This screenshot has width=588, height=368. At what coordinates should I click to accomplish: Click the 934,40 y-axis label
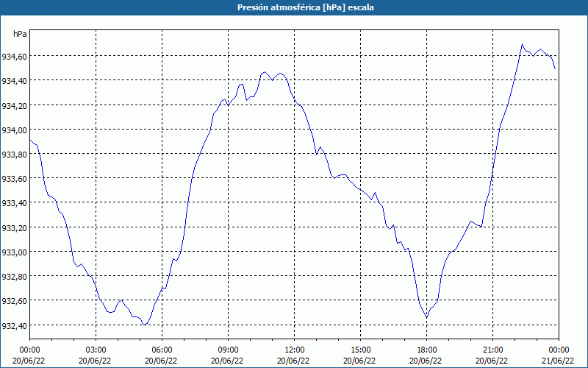point(14,81)
